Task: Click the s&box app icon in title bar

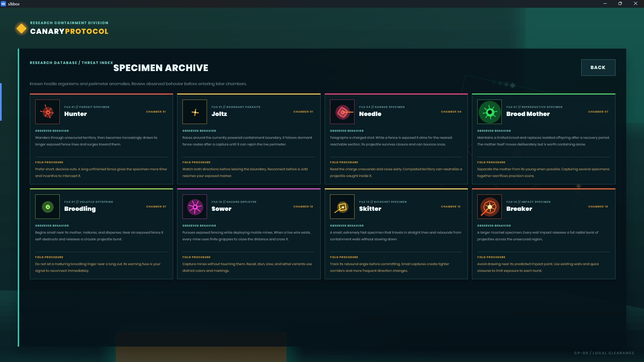Action: point(3,4)
